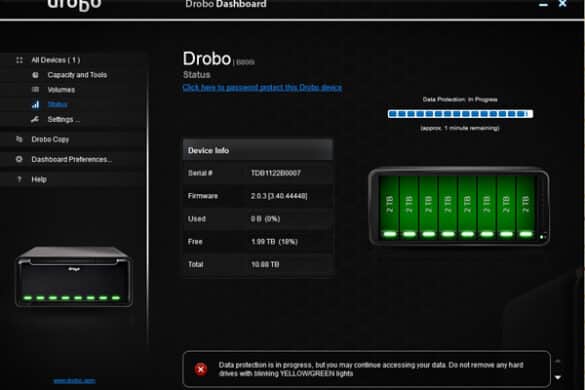Click the Drobo Copy icon

19,139
